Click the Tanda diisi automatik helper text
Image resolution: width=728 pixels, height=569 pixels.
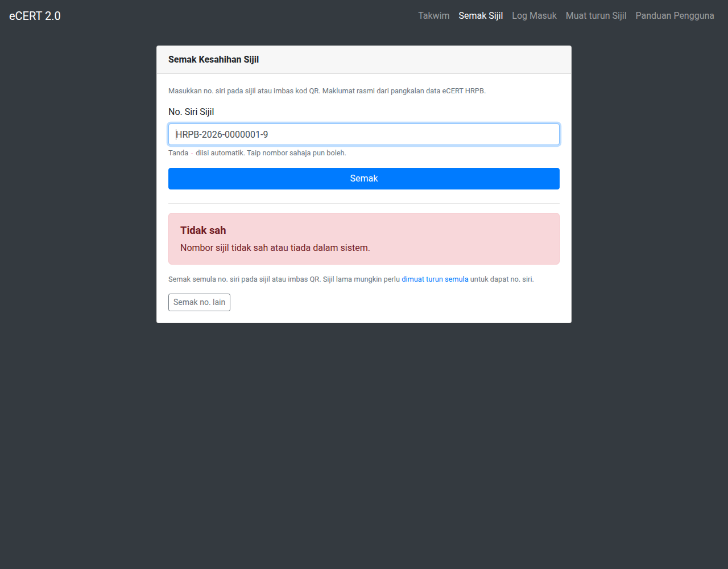tap(257, 153)
